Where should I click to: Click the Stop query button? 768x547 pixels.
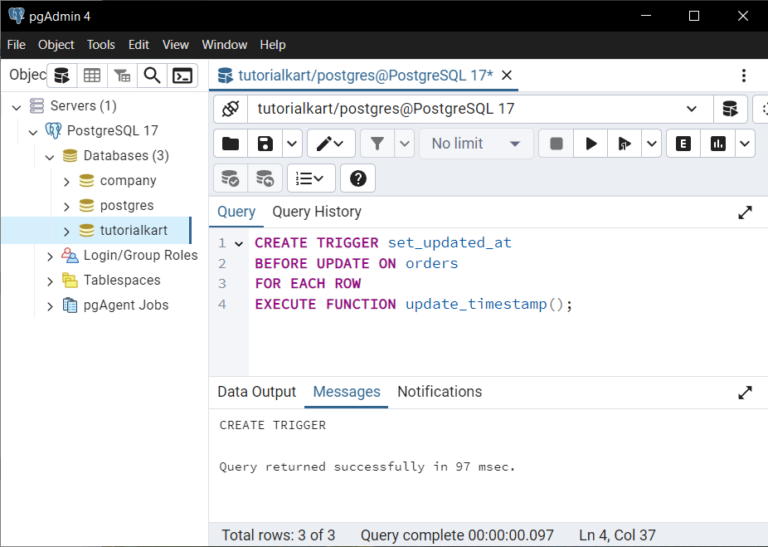(x=556, y=144)
